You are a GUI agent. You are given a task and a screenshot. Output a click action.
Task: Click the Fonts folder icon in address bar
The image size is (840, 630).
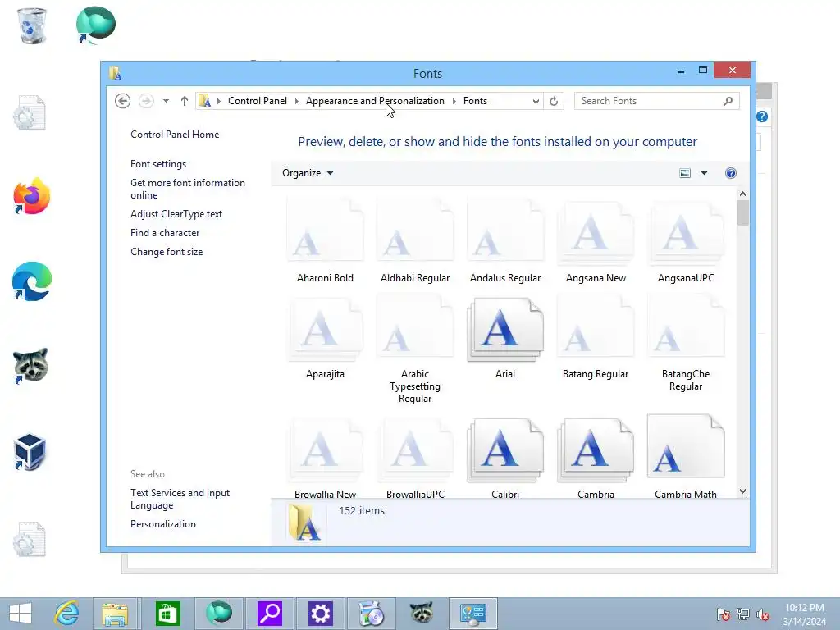pos(204,101)
